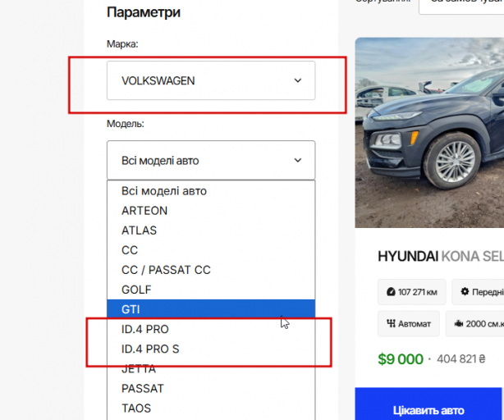Choose ARTEON from the model list

point(211,211)
